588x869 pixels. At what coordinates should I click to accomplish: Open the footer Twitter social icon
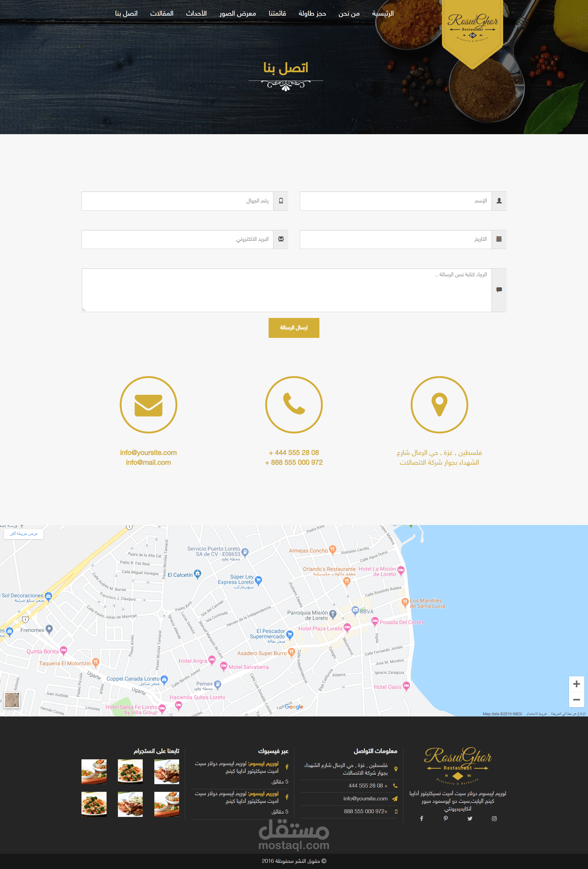(470, 818)
